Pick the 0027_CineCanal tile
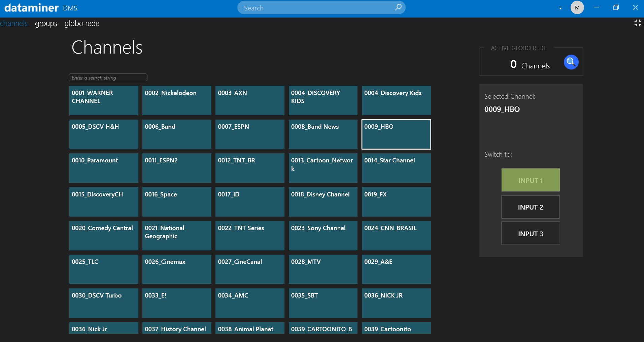Viewport: 644px width, 342px height. tap(250, 269)
